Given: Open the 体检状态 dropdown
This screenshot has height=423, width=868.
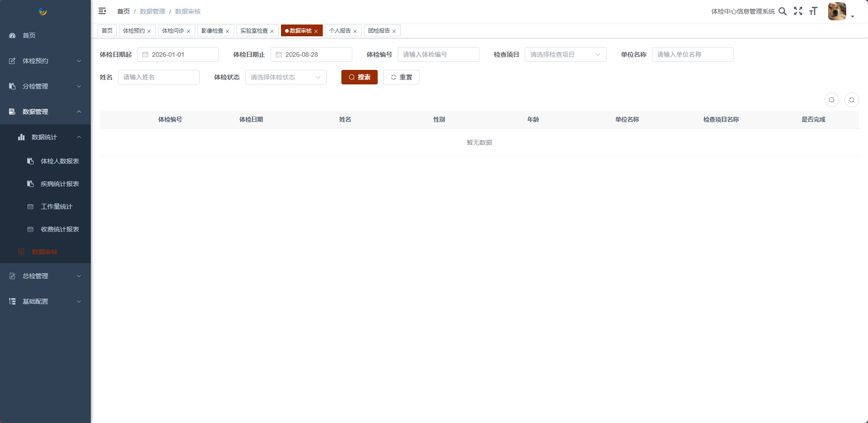Looking at the screenshot, I should point(286,77).
